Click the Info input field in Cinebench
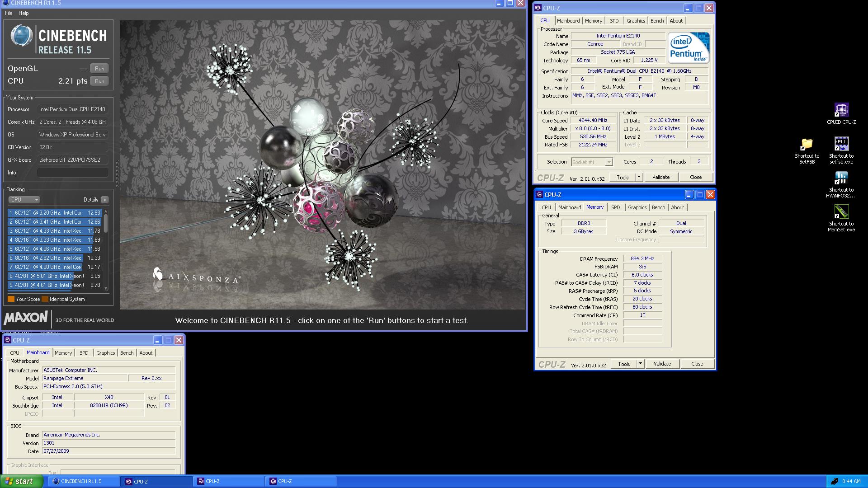868x488 pixels. [73, 173]
